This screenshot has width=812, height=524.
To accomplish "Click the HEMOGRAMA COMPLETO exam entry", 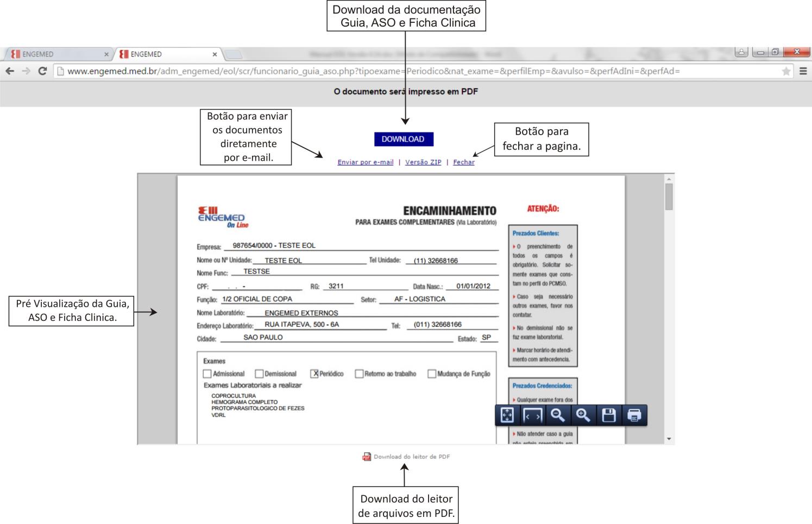I will [244, 402].
